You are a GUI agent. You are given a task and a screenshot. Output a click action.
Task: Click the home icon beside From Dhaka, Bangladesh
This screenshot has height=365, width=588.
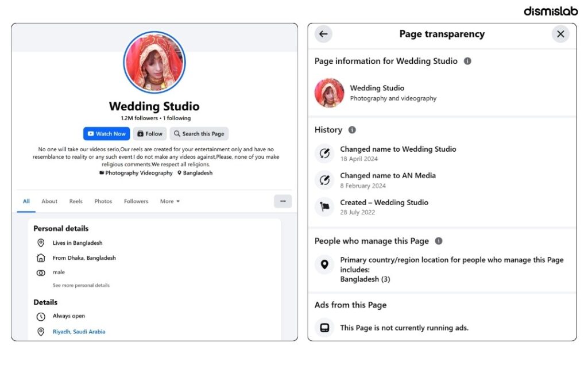pos(41,258)
